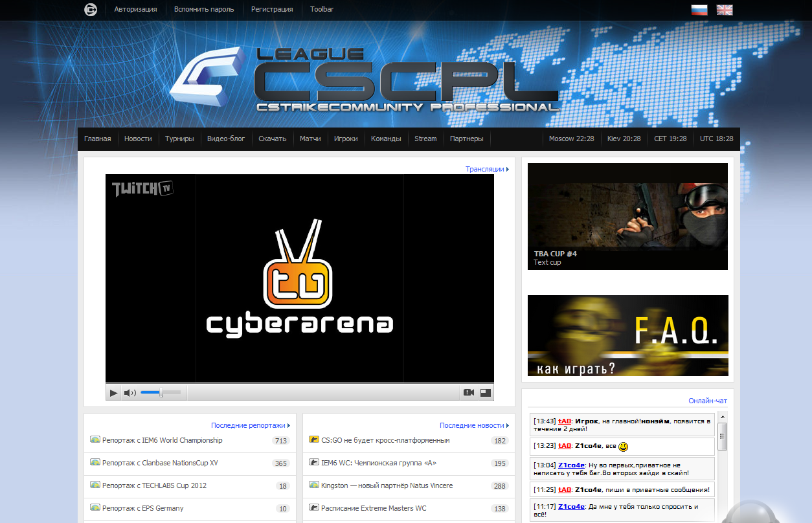Select Stream in the navigation bar

(425, 139)
